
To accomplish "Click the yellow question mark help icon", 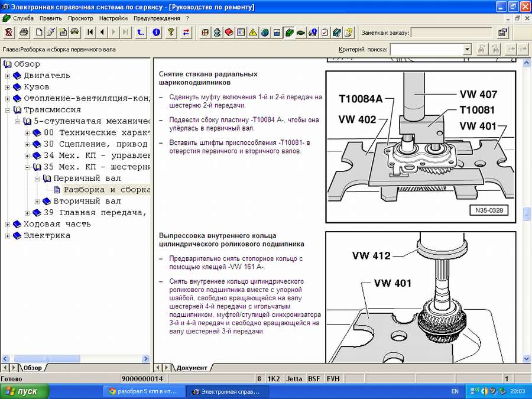I will (x=171, y=33).
